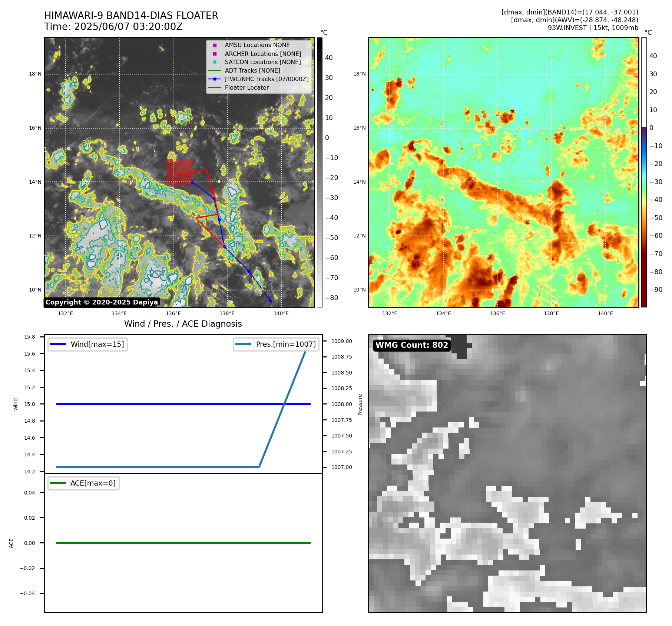Click the 'Time: 2025/06/07 03:20:00Z' timestamp
This screenshot has width=672, height=626.
tap(113, 27)
